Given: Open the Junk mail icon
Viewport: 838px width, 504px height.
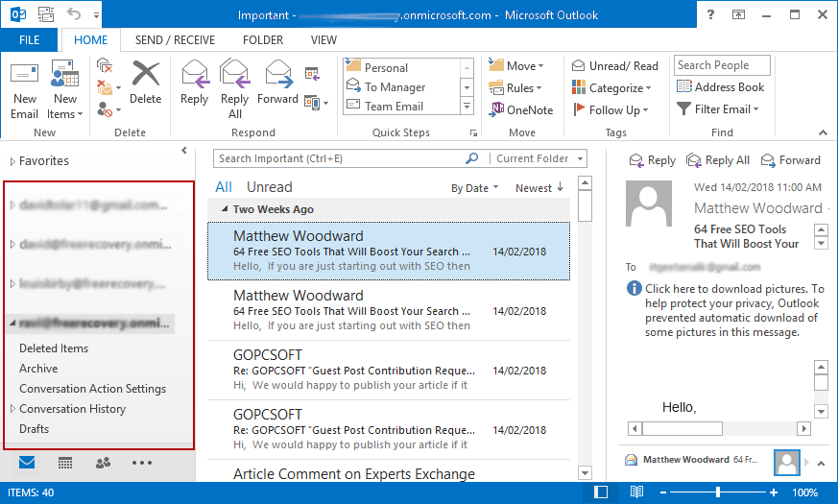Looking at the screenshot, I should click(x=105, y=109).
